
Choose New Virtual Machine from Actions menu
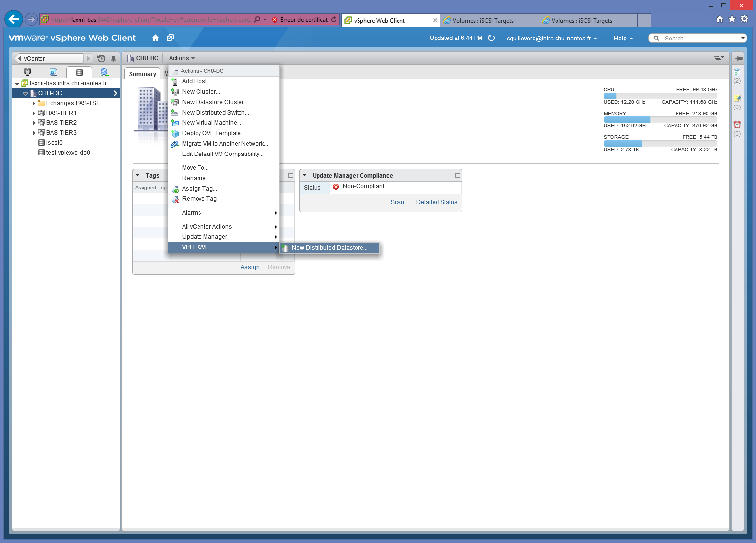211,123
